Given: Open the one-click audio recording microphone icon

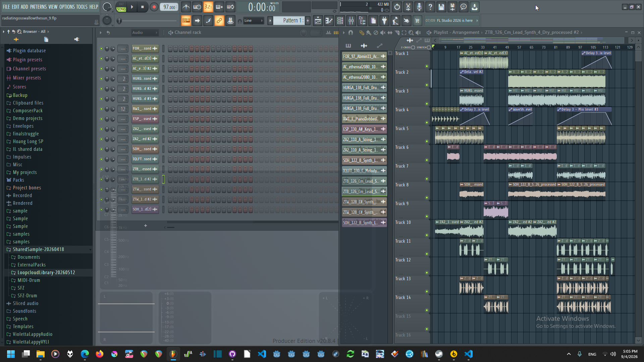Looking at the screenshot, I should point(419,7).
